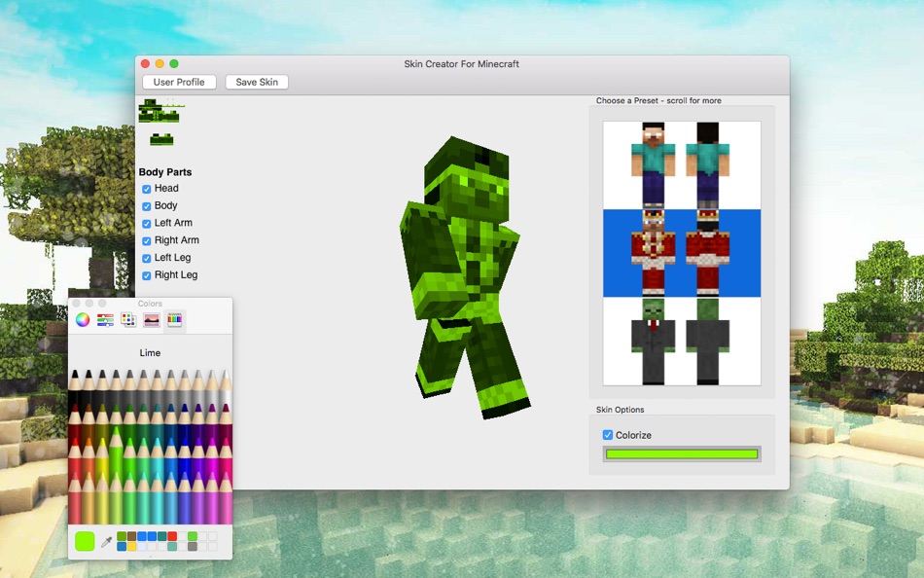Click the Lime color name label
Viewport: 924px width, 578px height.
pos(150,352)
